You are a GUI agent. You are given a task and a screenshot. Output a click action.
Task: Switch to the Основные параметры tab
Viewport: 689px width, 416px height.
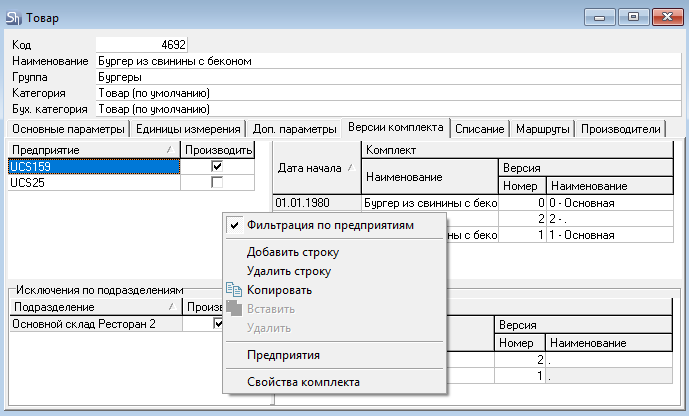click(65, 129)
